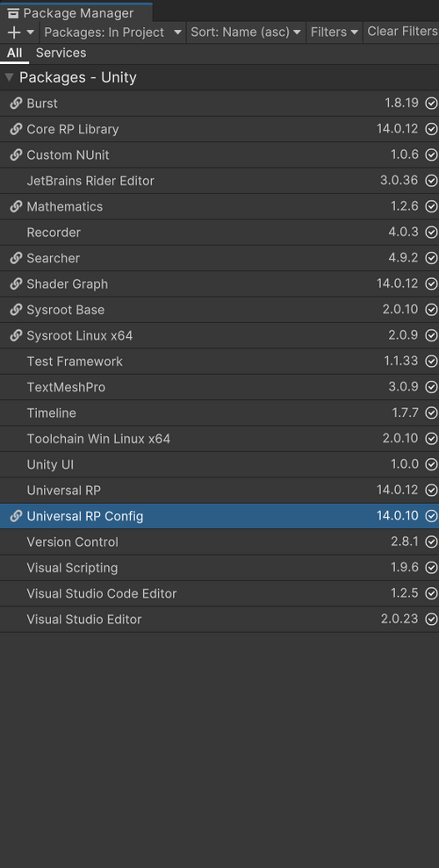Select the Version Control package entry

coord(219,542)
